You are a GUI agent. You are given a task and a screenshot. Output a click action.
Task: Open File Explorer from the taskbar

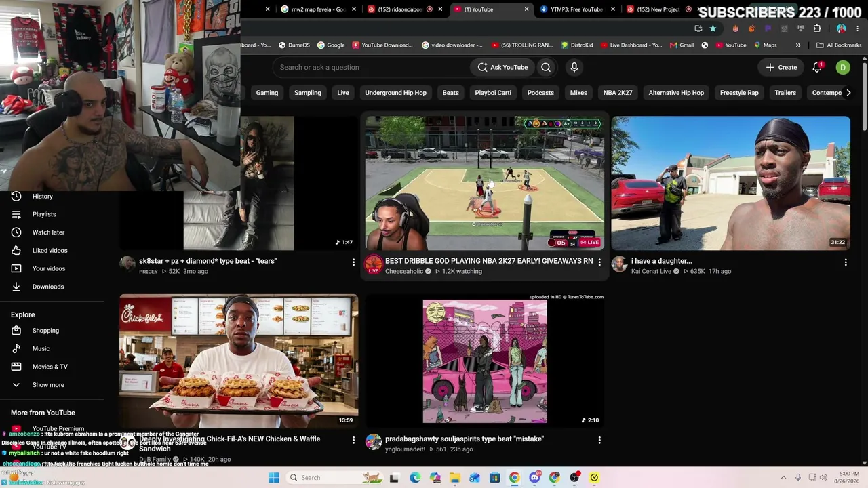click(454, 478)
